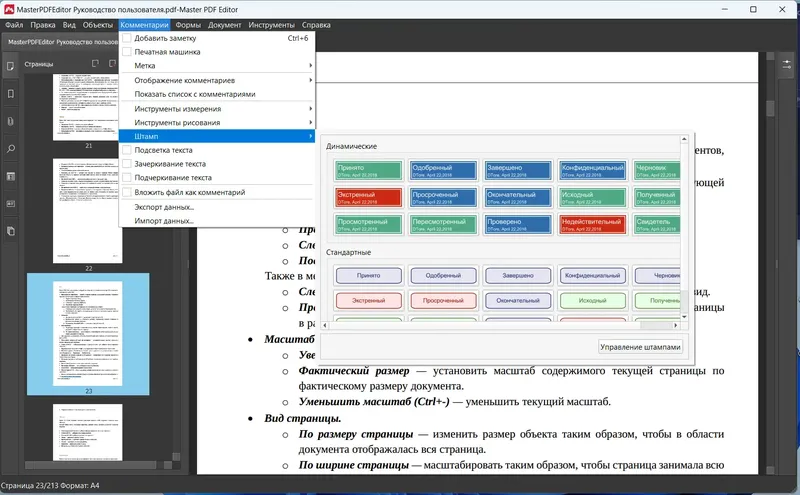The image size is (800, 495).
Task: Toggle the Зачеркивание текста checkbox
Action: coord(127,164)
